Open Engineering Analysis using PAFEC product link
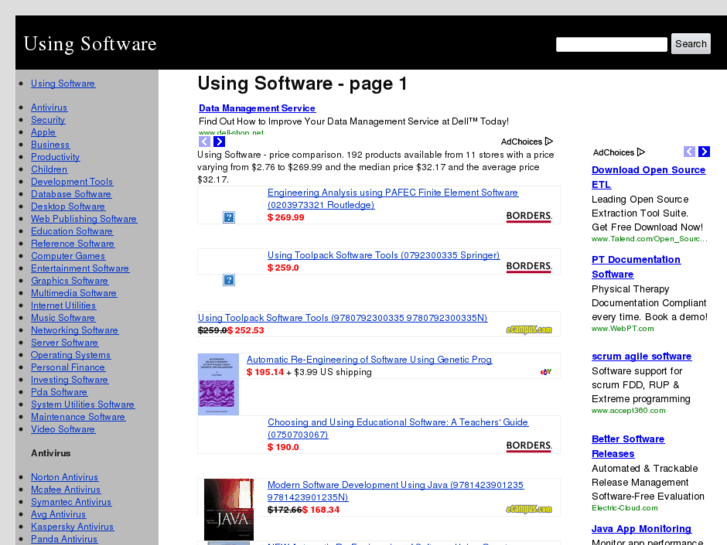Image resolution: width=727 pixels, height=545 pixels. pyautogui.click(x=393, y=199)
